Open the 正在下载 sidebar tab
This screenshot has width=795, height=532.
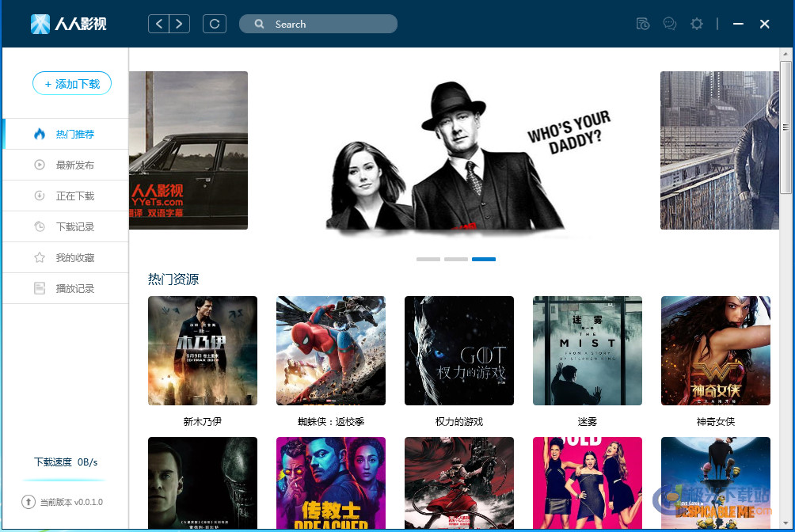[x=66, y=196]
